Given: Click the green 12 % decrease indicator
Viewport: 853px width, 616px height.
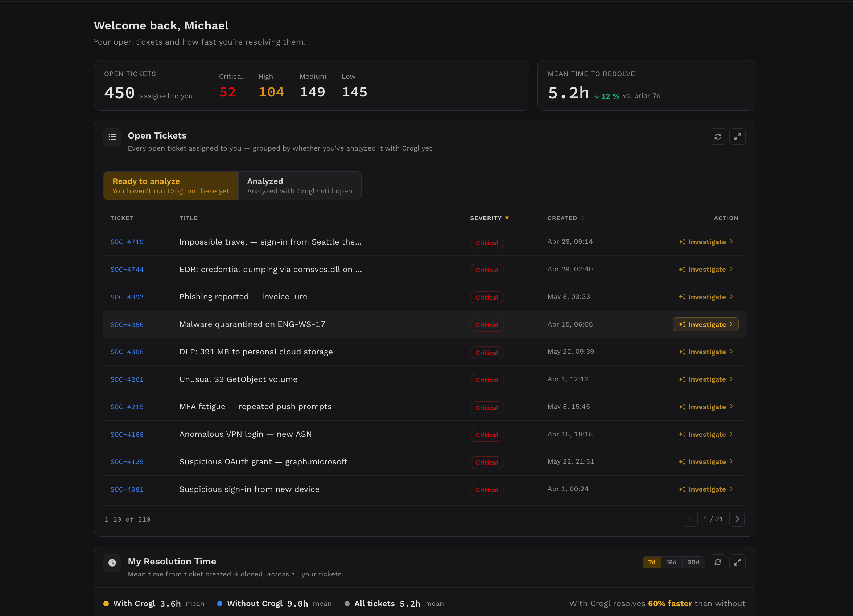Looking at the screenshot, I should tap(607, 96).
